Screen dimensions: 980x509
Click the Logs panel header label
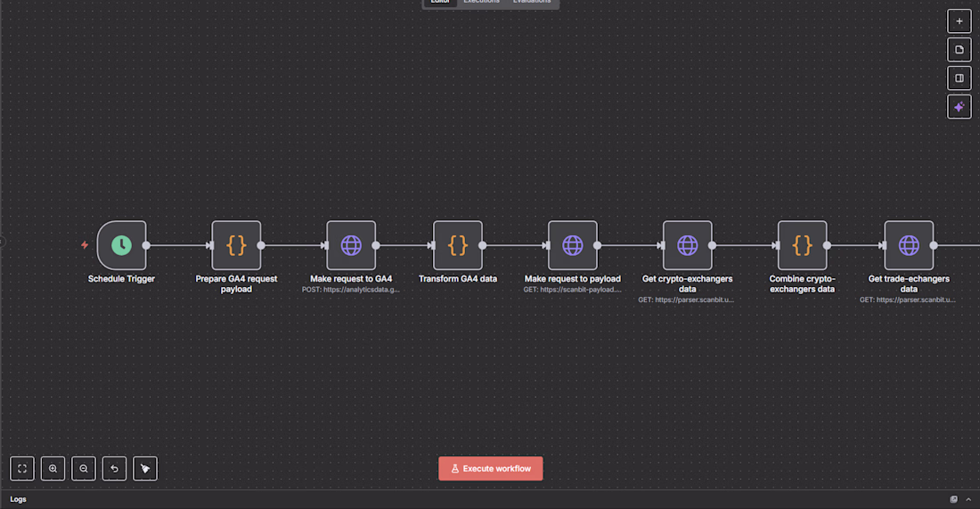18,499
